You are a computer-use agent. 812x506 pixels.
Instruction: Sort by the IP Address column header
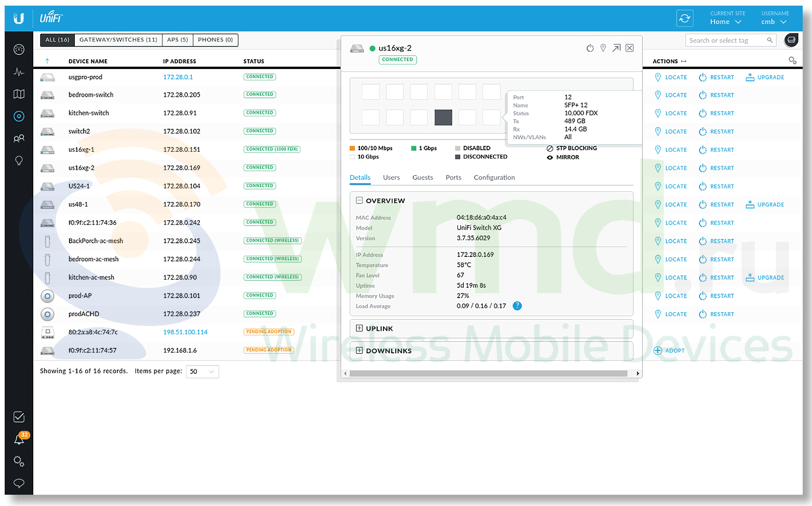coord(180,61)
